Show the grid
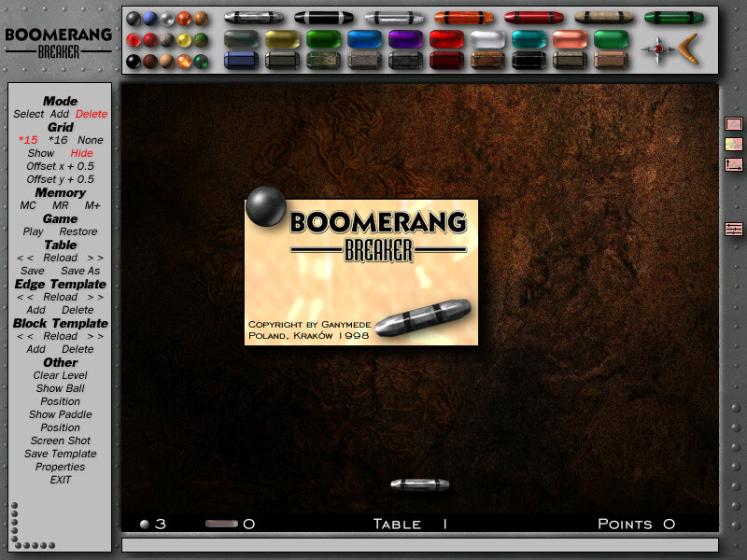747x560 pixels. [41, 153]
